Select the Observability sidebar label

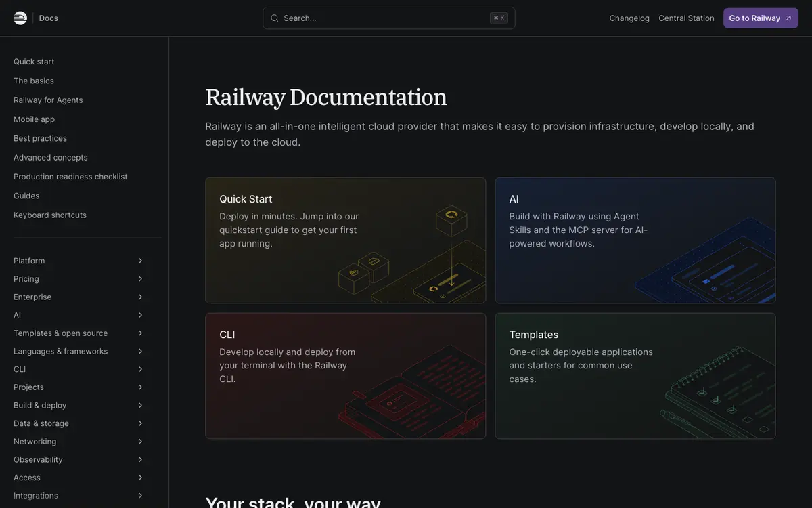[38, 460]
